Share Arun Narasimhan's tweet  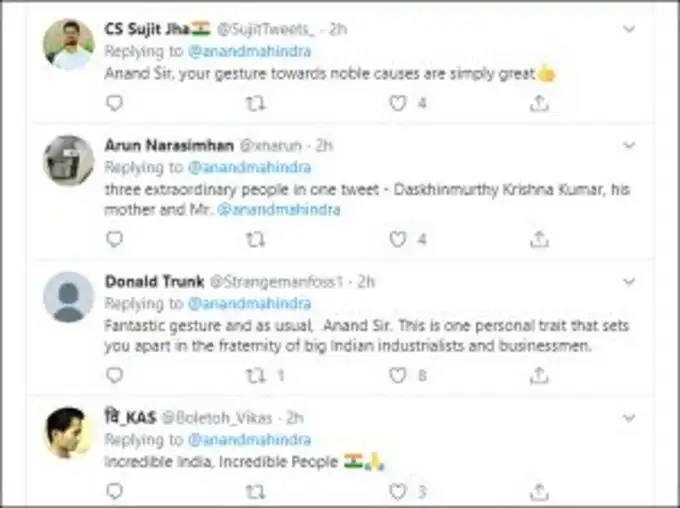point(539,239)
